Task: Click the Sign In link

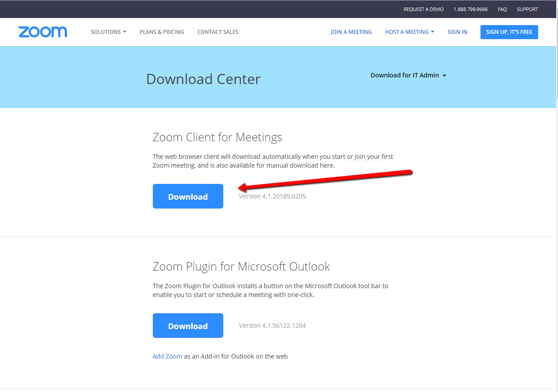Action: point(457,32)
